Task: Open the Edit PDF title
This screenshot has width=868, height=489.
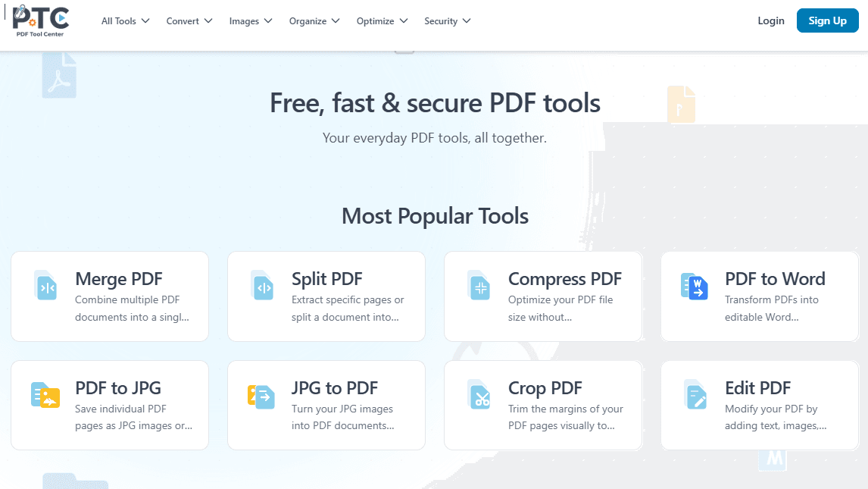Action: [758, 388]
